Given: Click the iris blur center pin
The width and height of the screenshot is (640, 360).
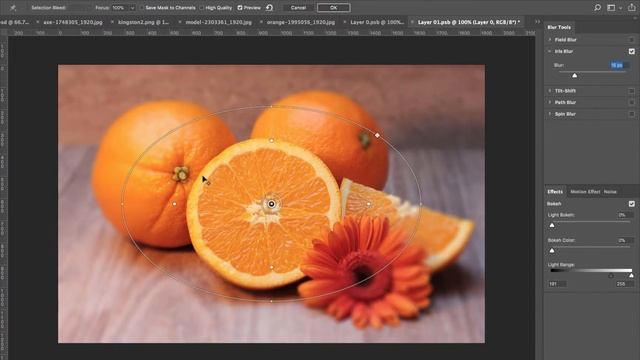Looking at the screenshot, I should 271,204.
